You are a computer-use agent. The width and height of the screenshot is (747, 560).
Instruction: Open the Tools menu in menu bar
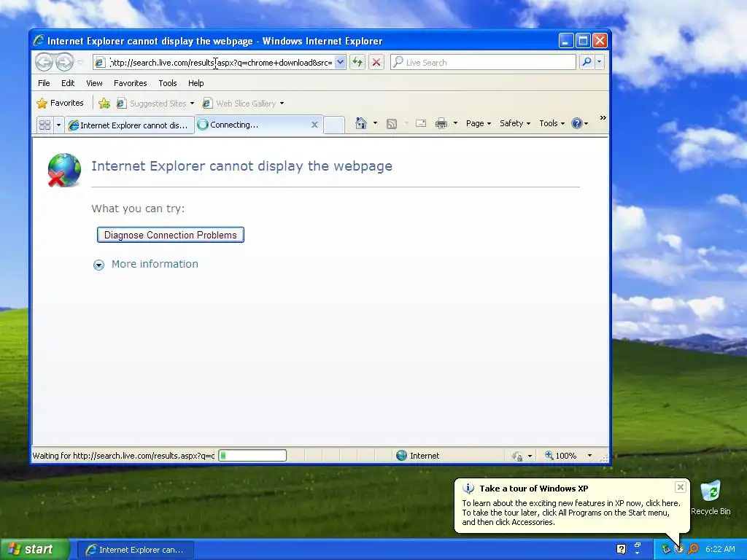pyautogui.click(x=168, y=83)
